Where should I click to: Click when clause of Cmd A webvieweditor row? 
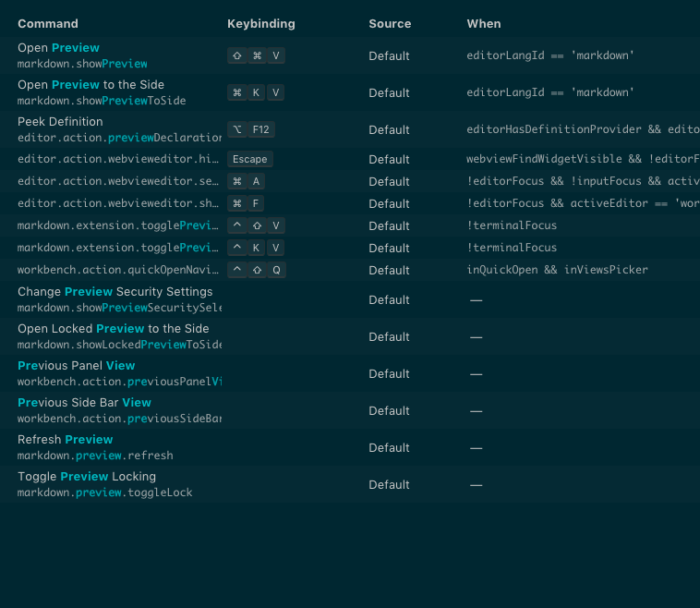pyautogui.click(x=583, y=181)
